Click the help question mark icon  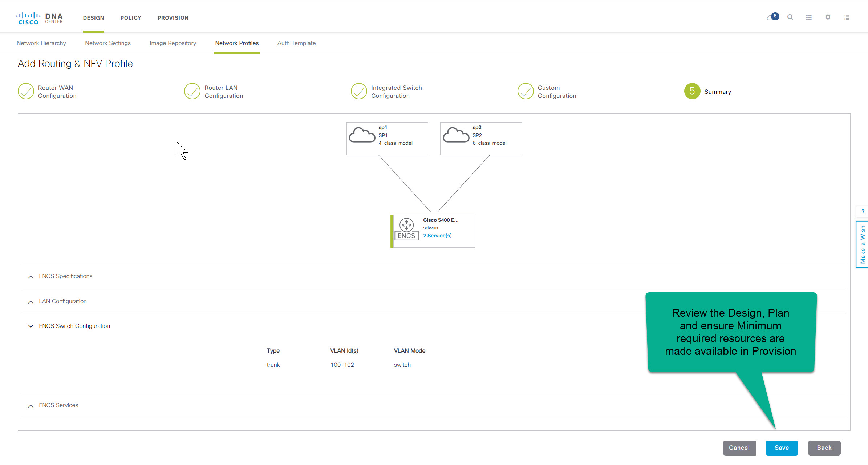click(x=863, y=211)
